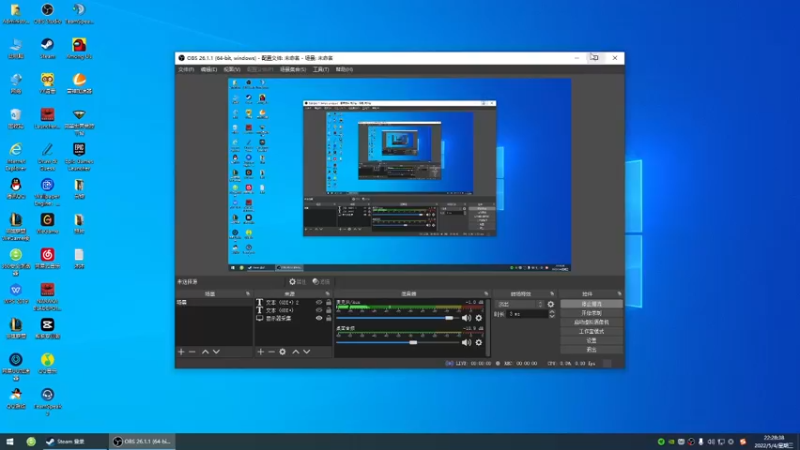Move the scene down with the arrow
The height and width of the screenshot is (450, 800).
(216, 352)
